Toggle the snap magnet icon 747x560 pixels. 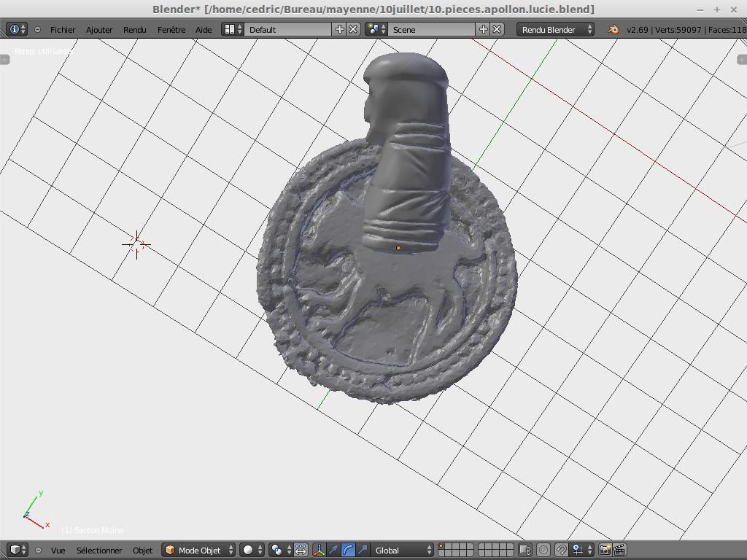[561, 550]
